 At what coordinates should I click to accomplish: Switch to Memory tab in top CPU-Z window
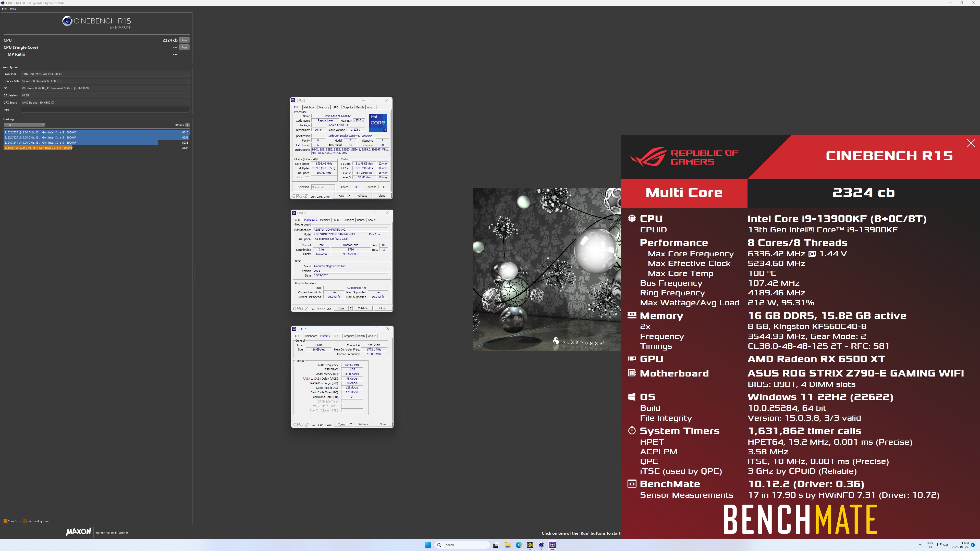tap(324, 107)
